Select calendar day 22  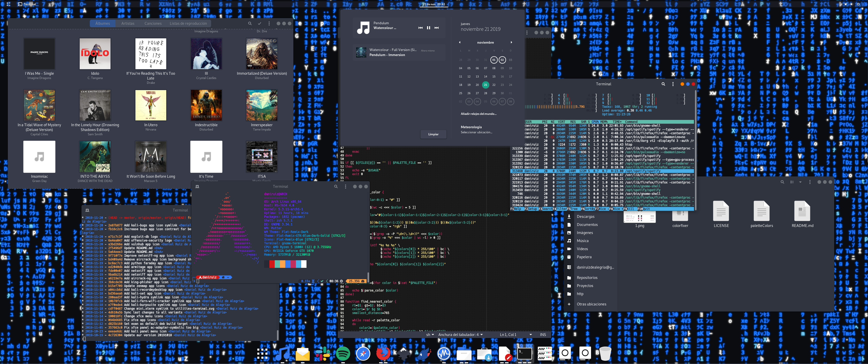494,85
